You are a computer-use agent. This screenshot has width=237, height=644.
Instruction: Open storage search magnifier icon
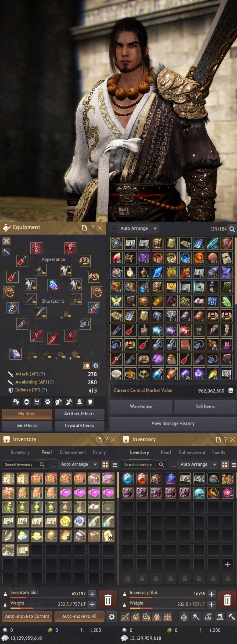click(232, 229)
